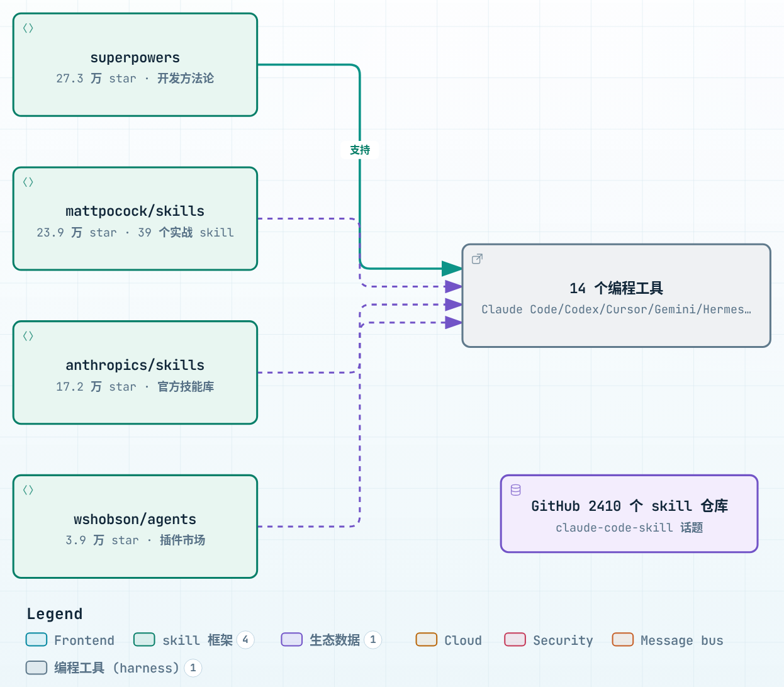This screenshot has height=687, width=784.
Task: Click the Legend heading
Action: (55, 614)
